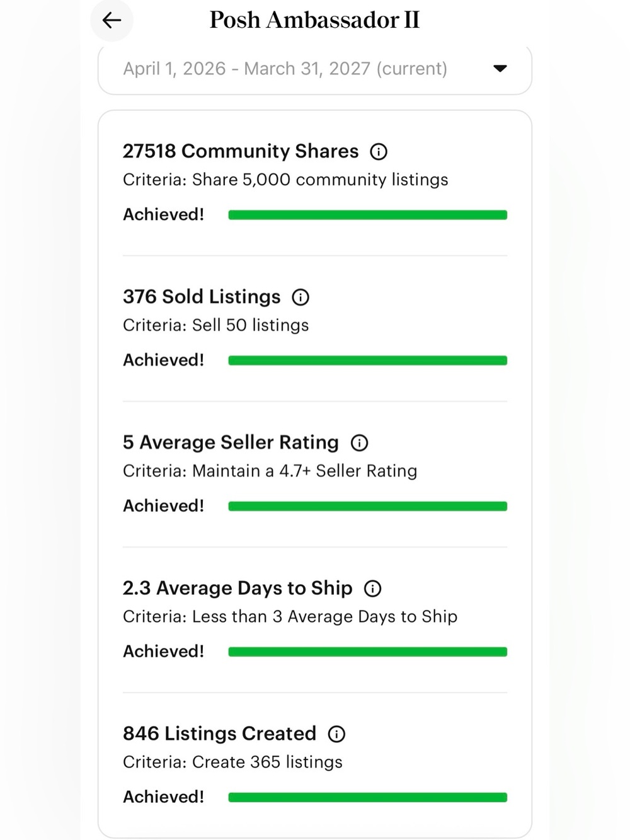Image resolution: width=630 pixels, height=840 pixels.
Task: Tap the Posh Ambassador II title
Action: [x=314, y=20]
